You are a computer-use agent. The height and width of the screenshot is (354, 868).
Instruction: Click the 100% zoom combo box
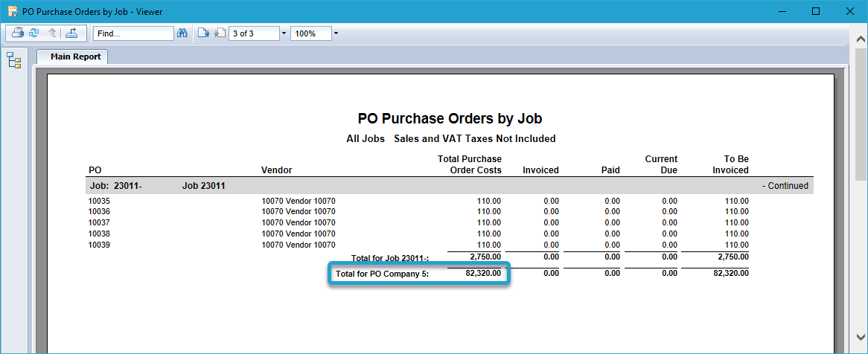tap(310, 33)
